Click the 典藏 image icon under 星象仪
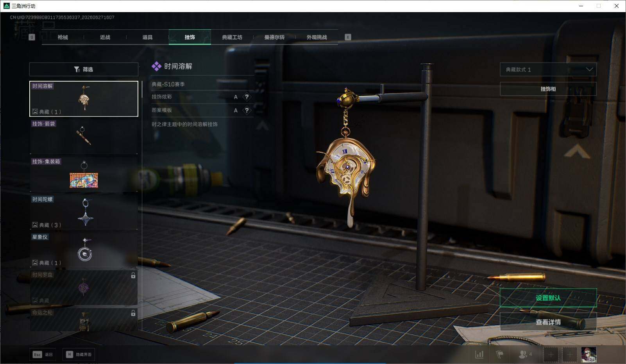 [x=35, y=263]
